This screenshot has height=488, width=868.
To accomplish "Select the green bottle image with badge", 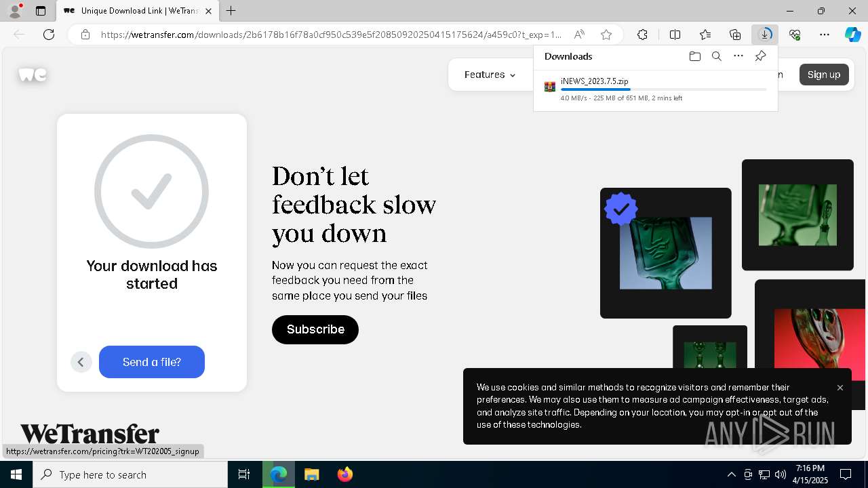I will (666, 253).
